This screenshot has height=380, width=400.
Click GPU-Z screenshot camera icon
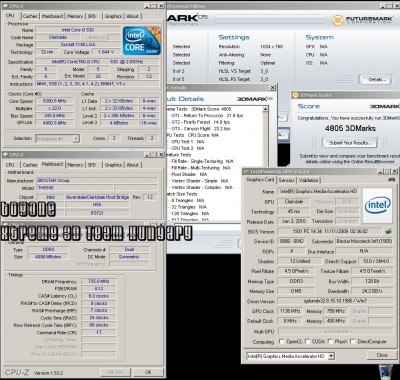(x=392, y=180)
